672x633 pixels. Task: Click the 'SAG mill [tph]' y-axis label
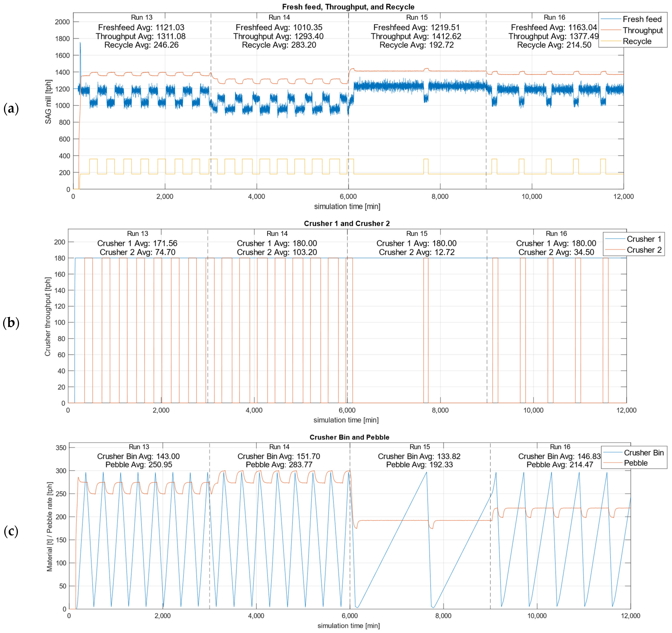pos(48,102)
